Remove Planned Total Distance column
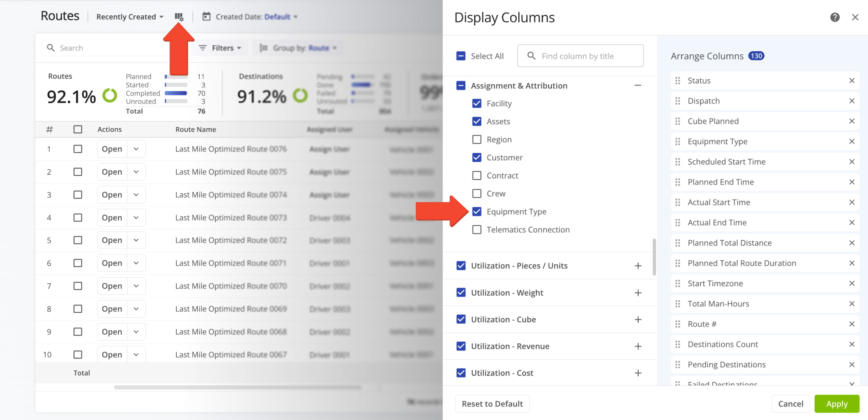The height and width of the screenshot is (420, 868). click(x=852, y=243)
